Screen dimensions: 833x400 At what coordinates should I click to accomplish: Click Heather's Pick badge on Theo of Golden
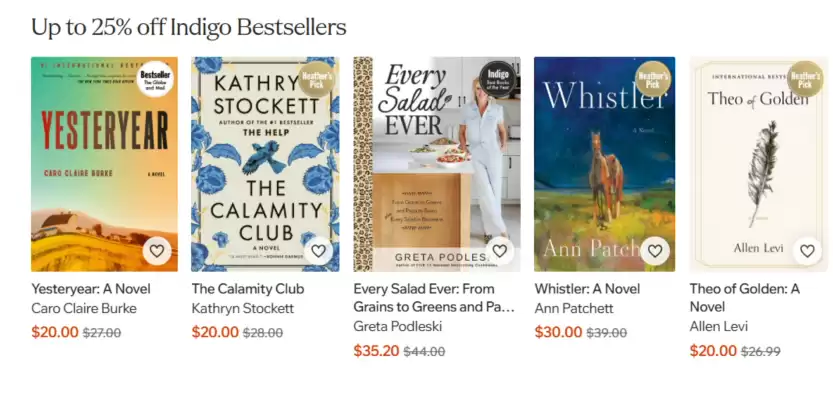pyautogui.click(x=805, y=79)
